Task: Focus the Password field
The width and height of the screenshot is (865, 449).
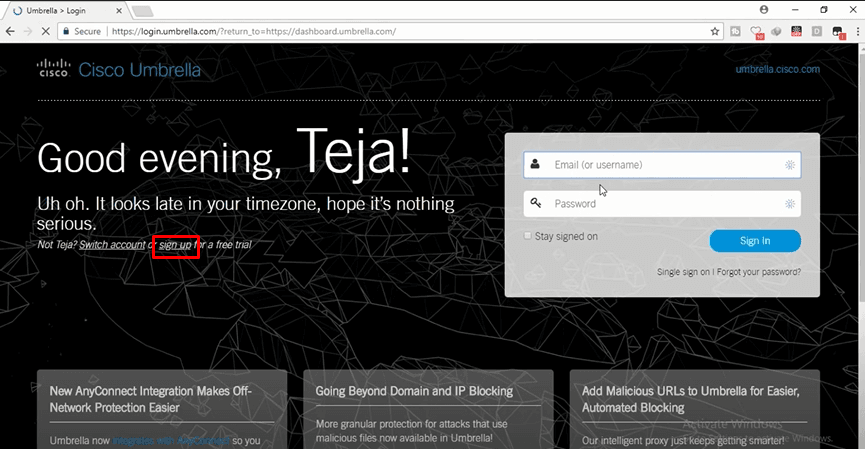Action: click(x=662, y=204)
